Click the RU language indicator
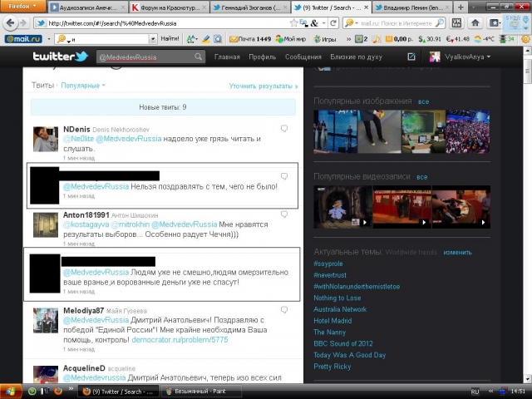Screen dimensions: 532x399 [475, 392]
